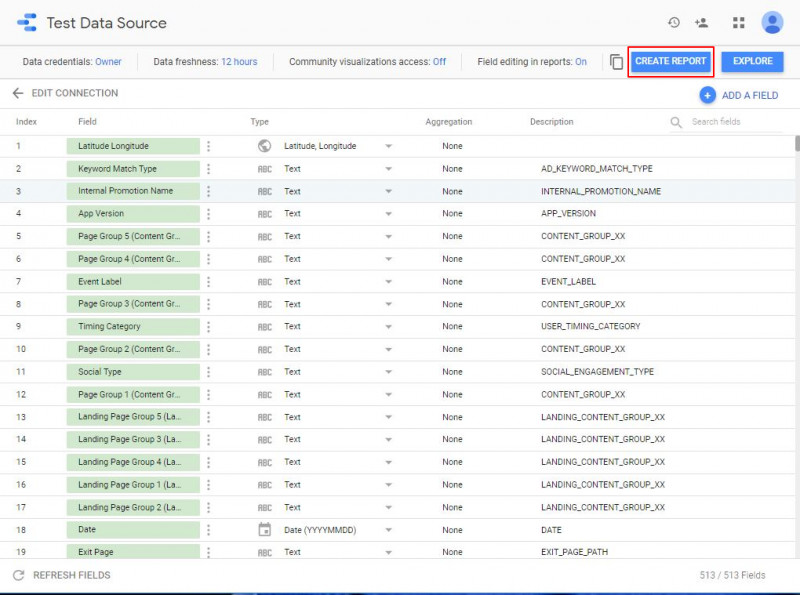Screen dimensions: 800x595
Task: Expand type dropdown for Exit Page
Action: (388, 552)
